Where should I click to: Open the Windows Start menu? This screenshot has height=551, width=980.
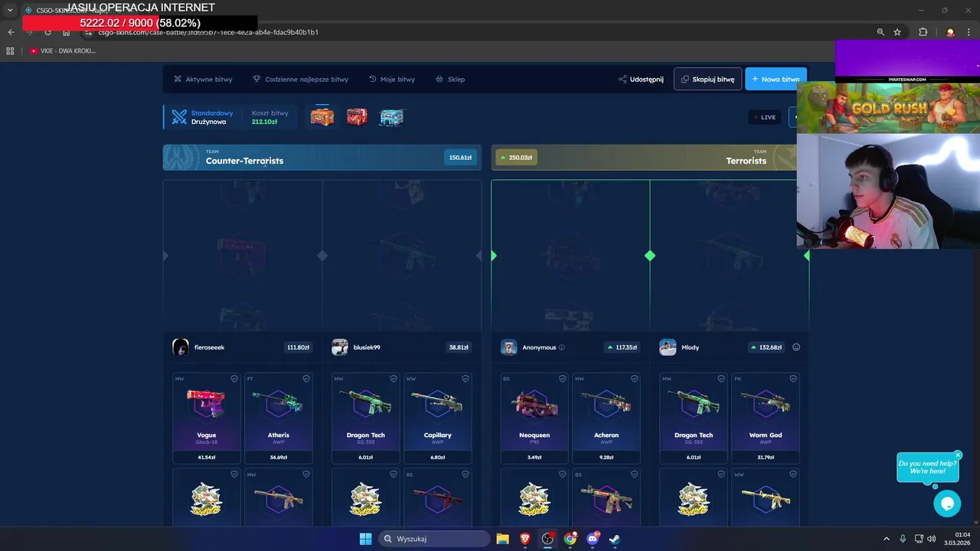[365, 539]
